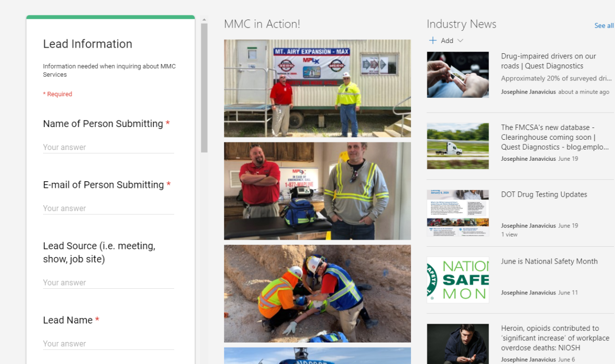
Task: Open DOT Drug Testing Updates article
Action: pos(544,195)
